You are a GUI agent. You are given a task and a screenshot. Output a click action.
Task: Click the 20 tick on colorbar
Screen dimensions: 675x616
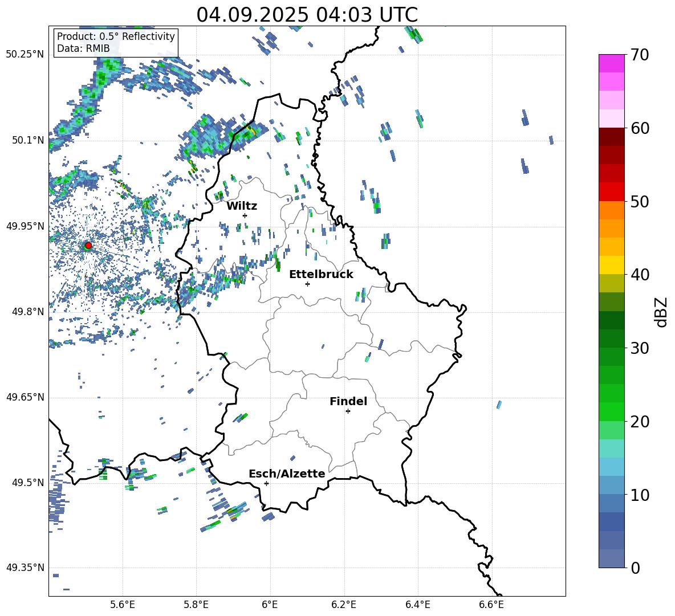pos(640,422)
